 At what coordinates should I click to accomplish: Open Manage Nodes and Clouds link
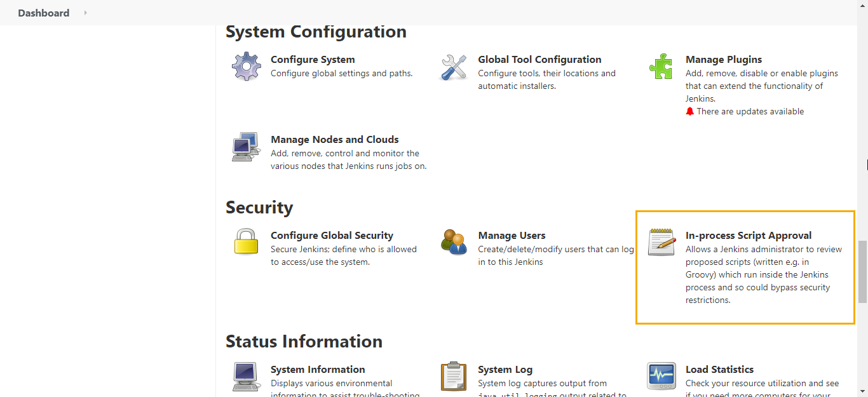coord(334,140)
